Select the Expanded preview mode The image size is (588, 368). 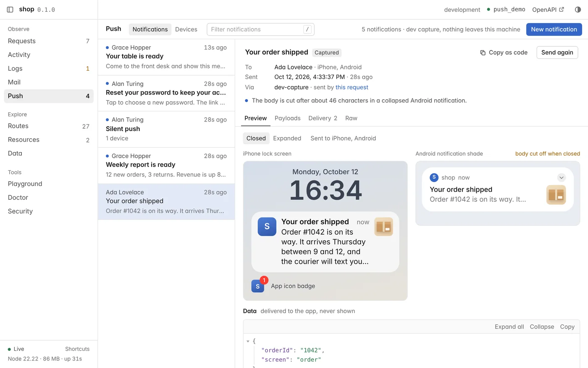point(287,138)
